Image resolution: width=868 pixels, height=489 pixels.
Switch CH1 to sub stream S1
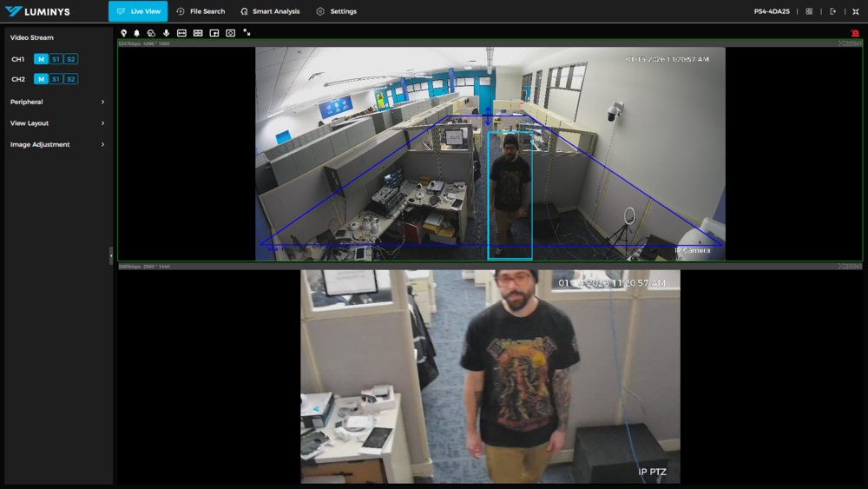56,59
